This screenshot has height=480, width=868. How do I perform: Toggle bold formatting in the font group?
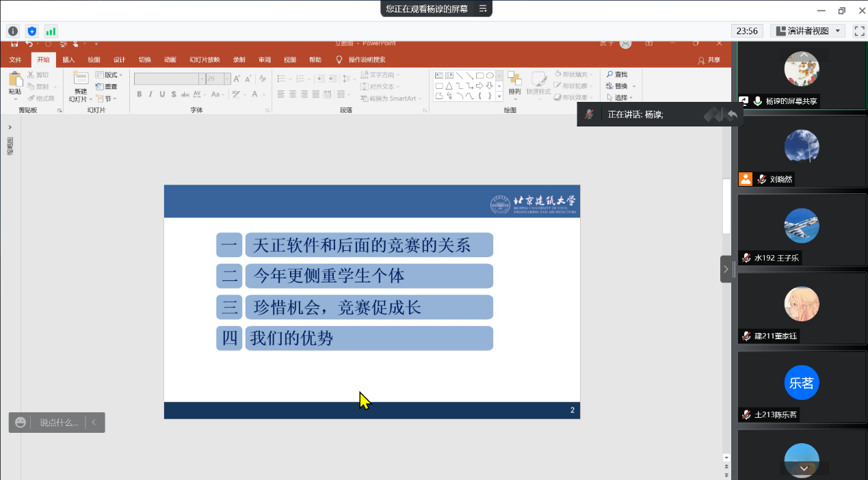point(139,94)
